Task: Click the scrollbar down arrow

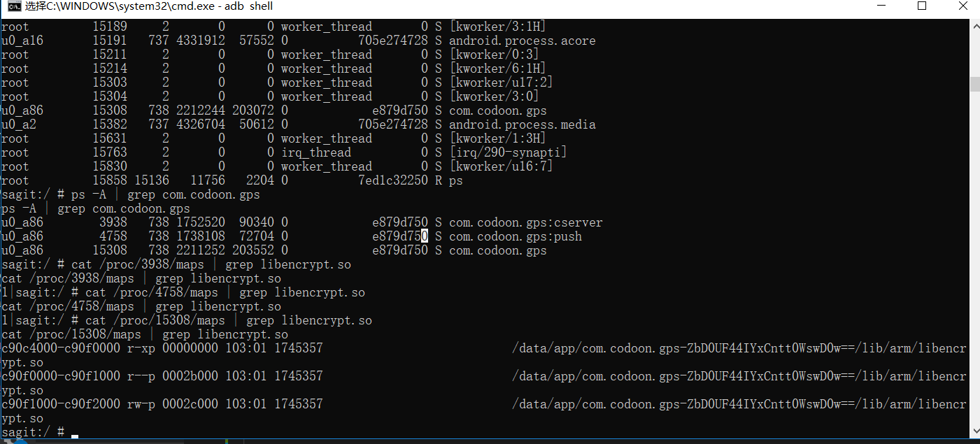Action: tap(974, 433)
